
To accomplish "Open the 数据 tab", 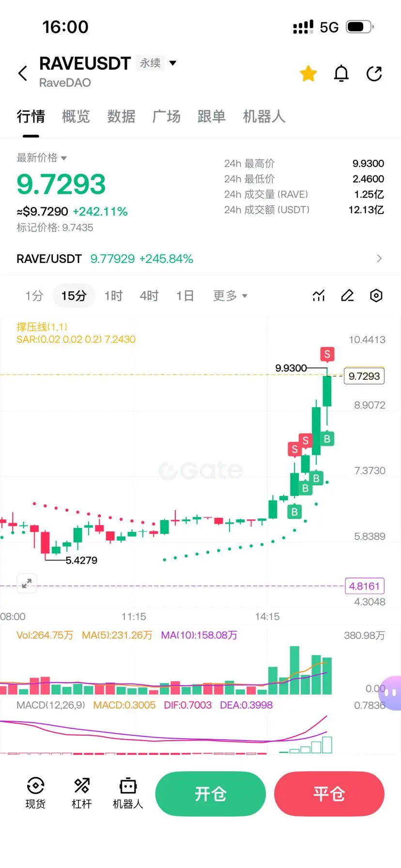I will pos(121,116).
